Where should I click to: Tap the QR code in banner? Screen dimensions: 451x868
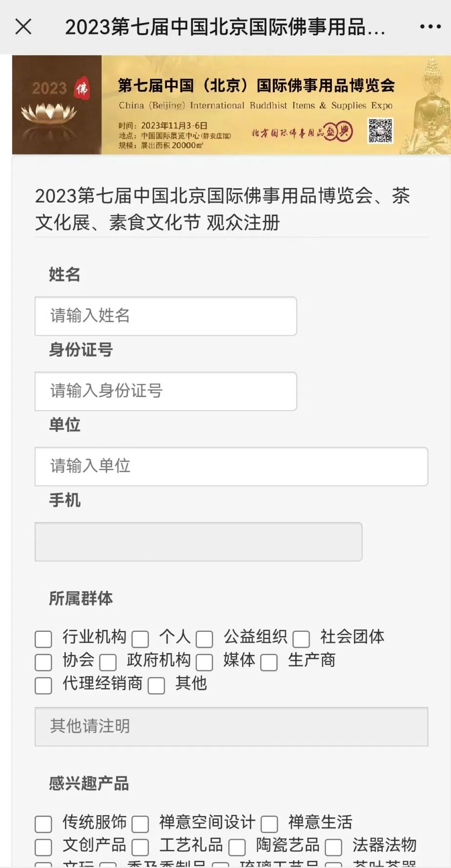point(380,130)
